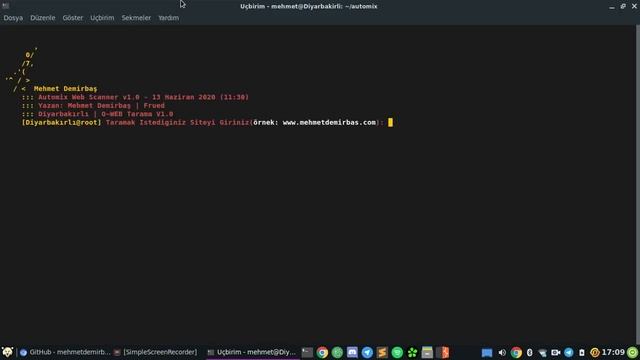The image size is (640, 360).
Task: Click the Telegram icon in system tray
Action: pyautogui.click(x=569, y=352)
